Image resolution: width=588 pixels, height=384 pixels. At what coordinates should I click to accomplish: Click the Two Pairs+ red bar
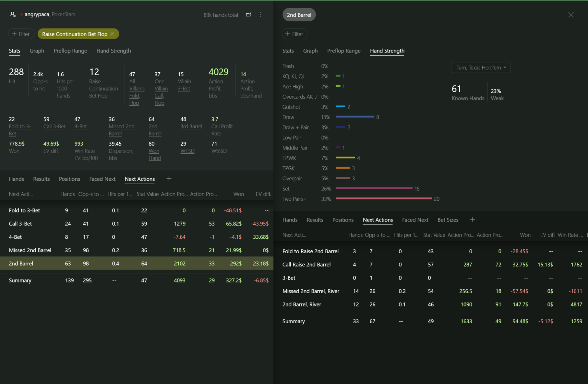coord(384,199)
